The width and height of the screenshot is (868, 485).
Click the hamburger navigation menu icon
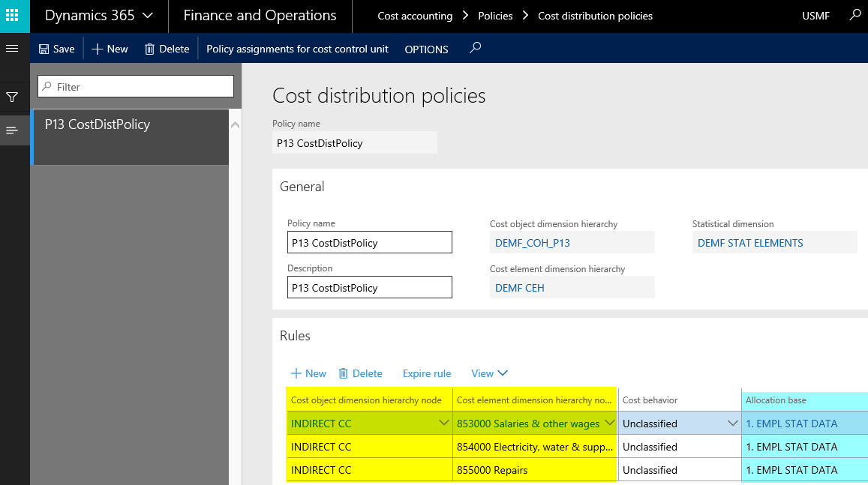[11, 49]
